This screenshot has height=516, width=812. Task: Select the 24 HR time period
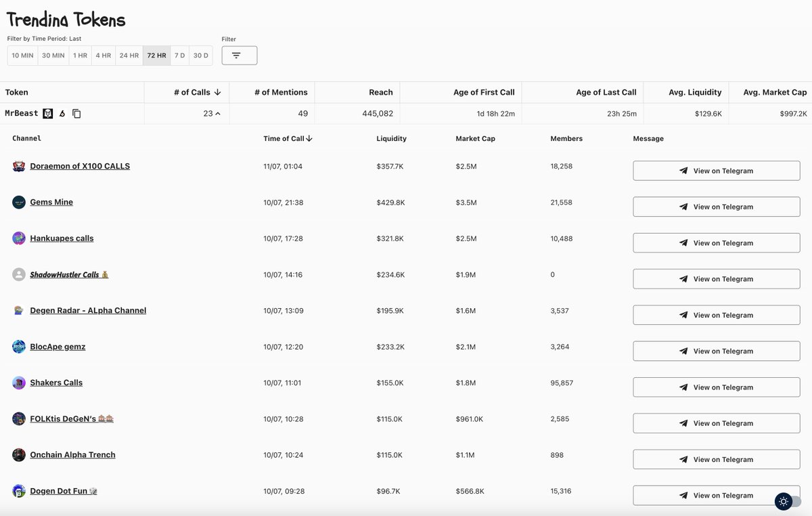(129, 56)
